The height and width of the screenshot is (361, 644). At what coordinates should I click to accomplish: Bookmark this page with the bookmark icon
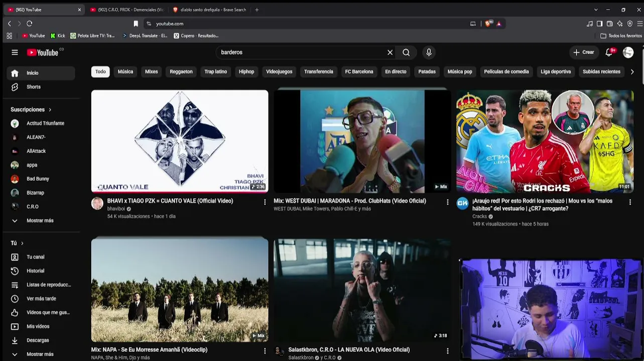coord(136,24)
